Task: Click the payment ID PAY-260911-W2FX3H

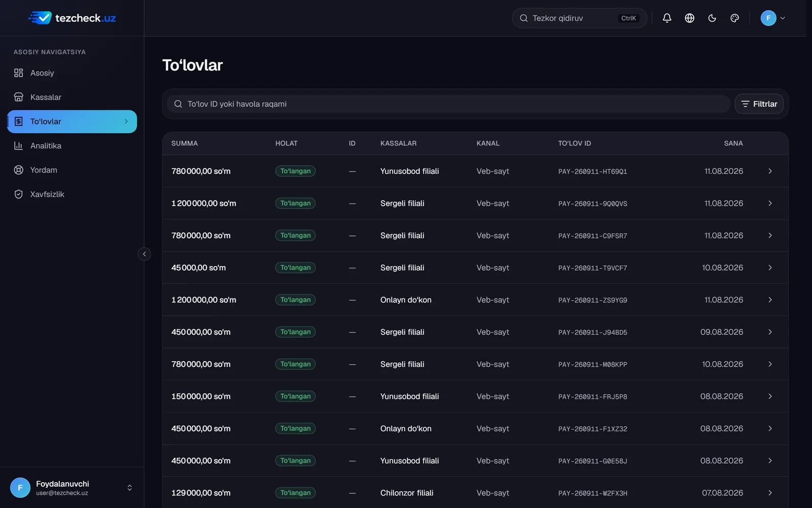Action: pos(593,493)
